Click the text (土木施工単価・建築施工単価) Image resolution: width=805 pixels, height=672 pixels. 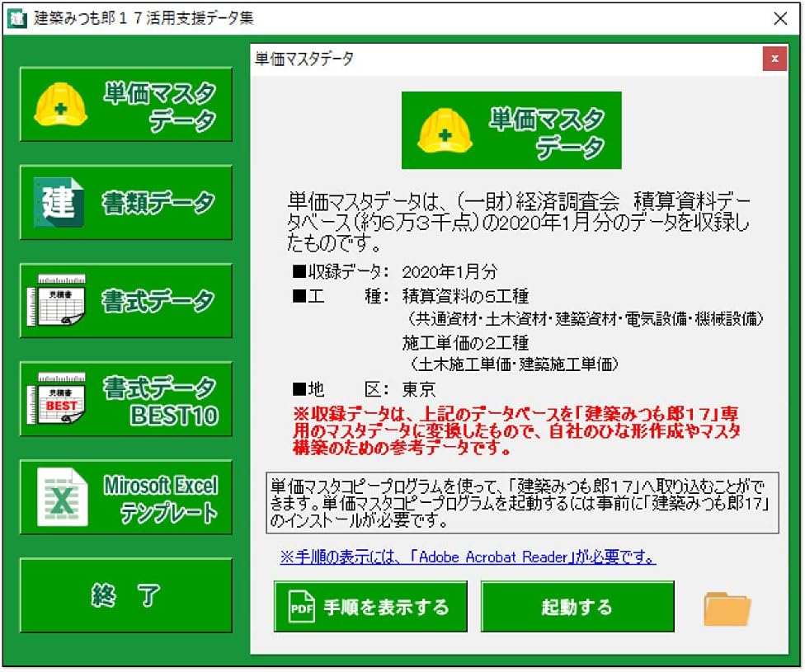(513, 364)
